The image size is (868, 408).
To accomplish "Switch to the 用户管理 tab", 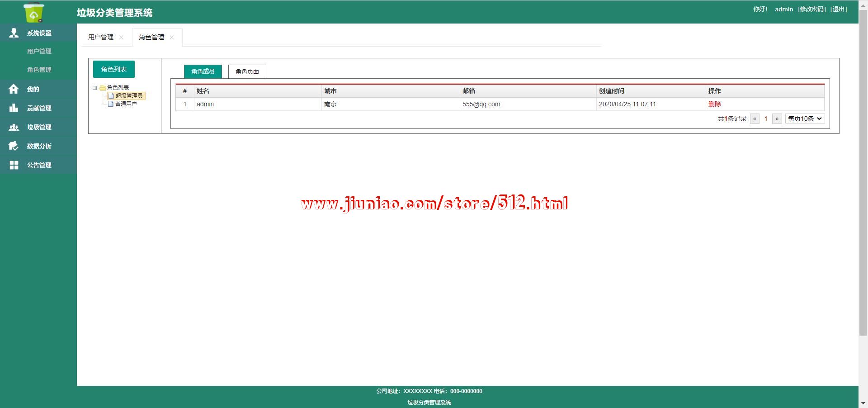I will (101, 37).
